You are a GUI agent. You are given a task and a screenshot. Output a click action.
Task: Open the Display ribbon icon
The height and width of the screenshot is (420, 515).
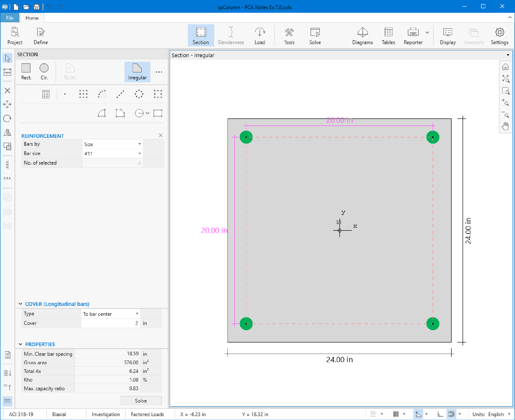pos(448,36)
